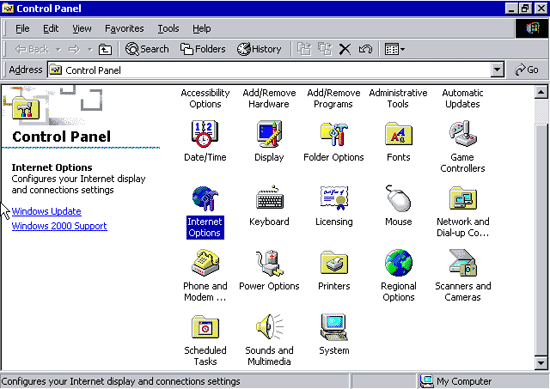The width and height of the screenshot is (550, 389).
Task: Open the Back button history dropdown arrow
Action: coord(59,49)
